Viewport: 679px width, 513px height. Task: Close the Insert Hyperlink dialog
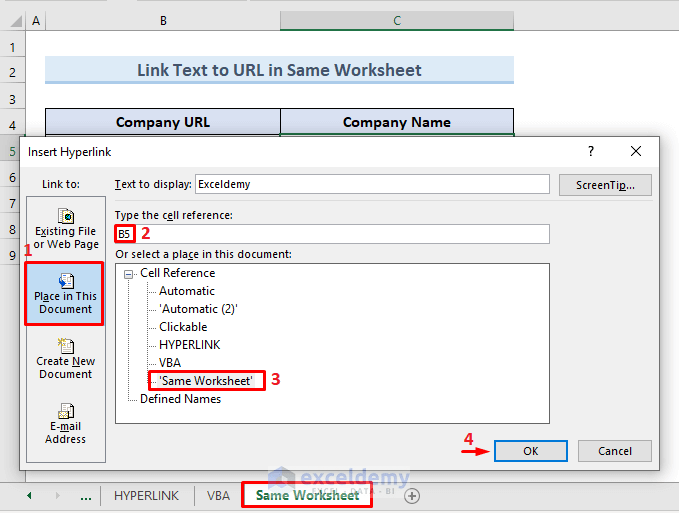click(636, 151)
